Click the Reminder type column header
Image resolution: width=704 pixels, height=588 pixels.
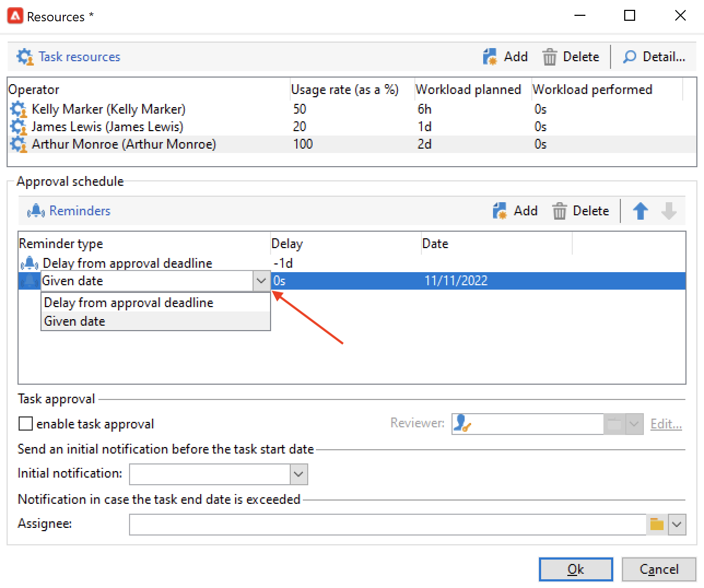point(144,244)
